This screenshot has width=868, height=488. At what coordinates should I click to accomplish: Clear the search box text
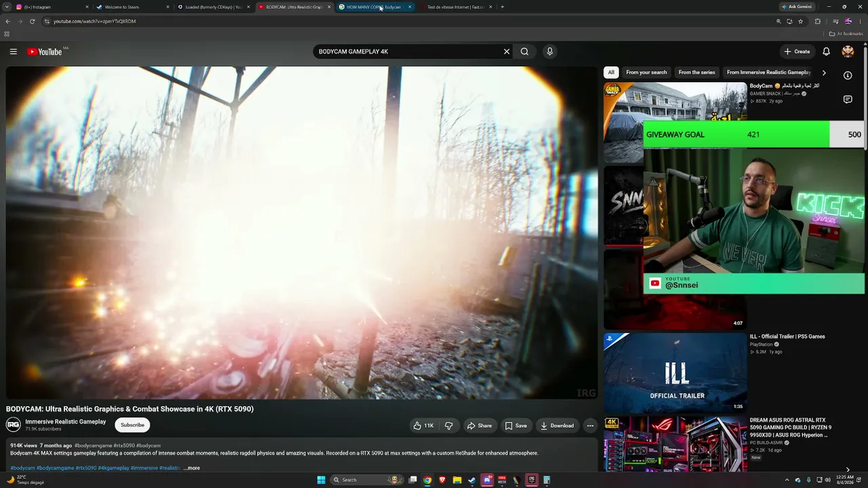coord(507,52)
